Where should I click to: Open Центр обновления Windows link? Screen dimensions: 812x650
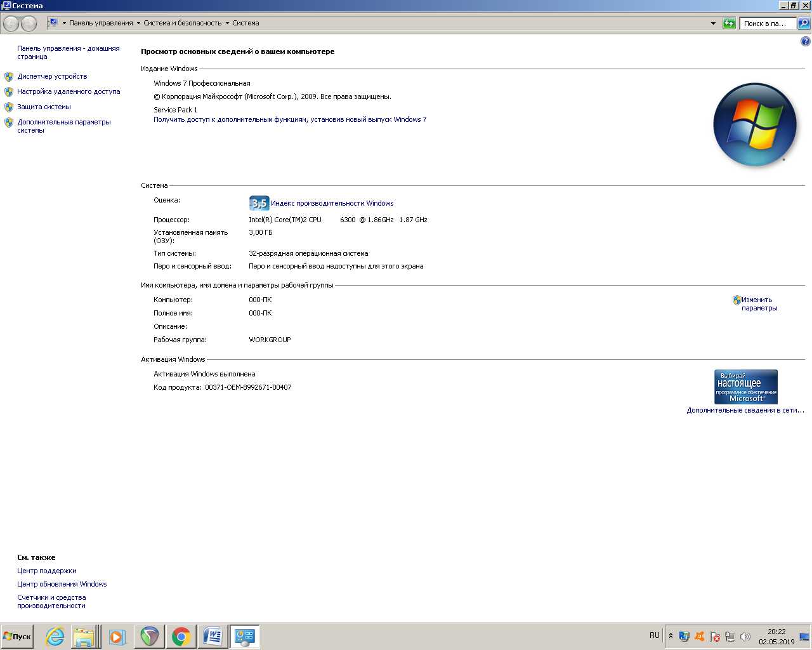62,585
